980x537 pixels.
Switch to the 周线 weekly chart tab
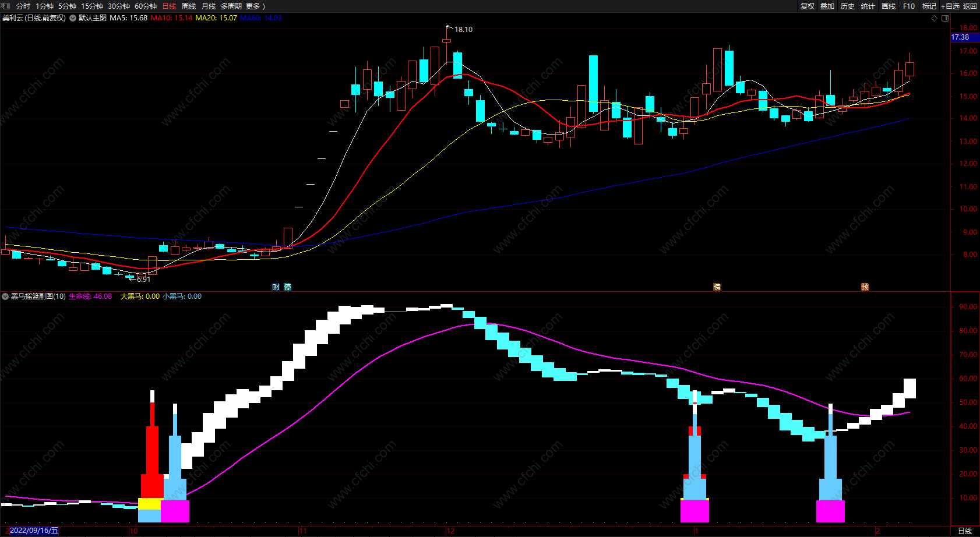[189, 6]
